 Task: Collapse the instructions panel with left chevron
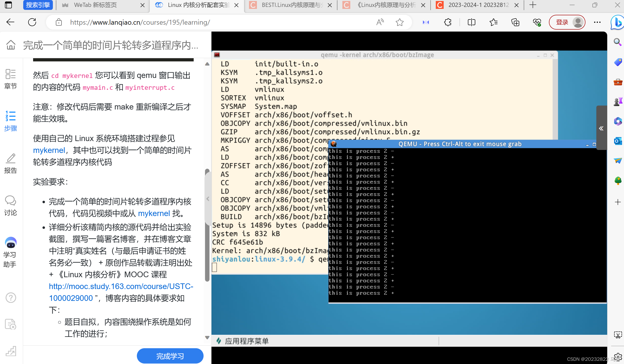pyautogui.click(x=208, y=199)
